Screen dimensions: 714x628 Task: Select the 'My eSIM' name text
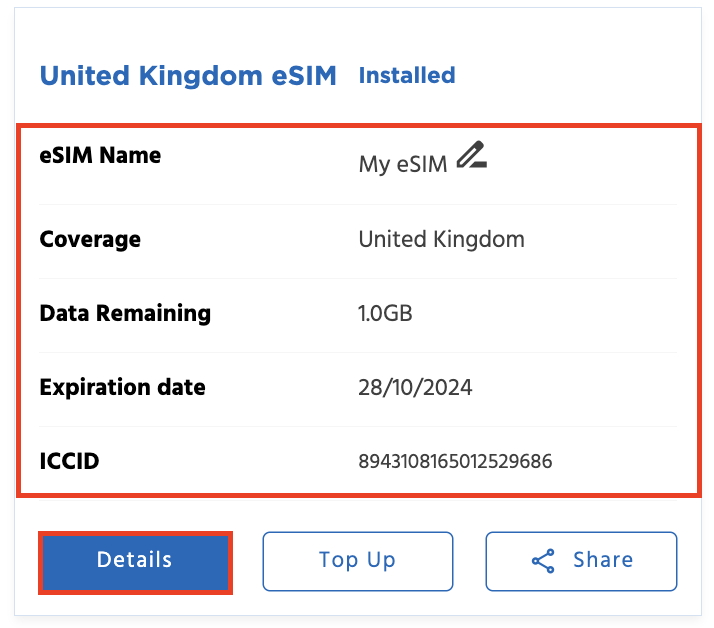click(403, 165)
